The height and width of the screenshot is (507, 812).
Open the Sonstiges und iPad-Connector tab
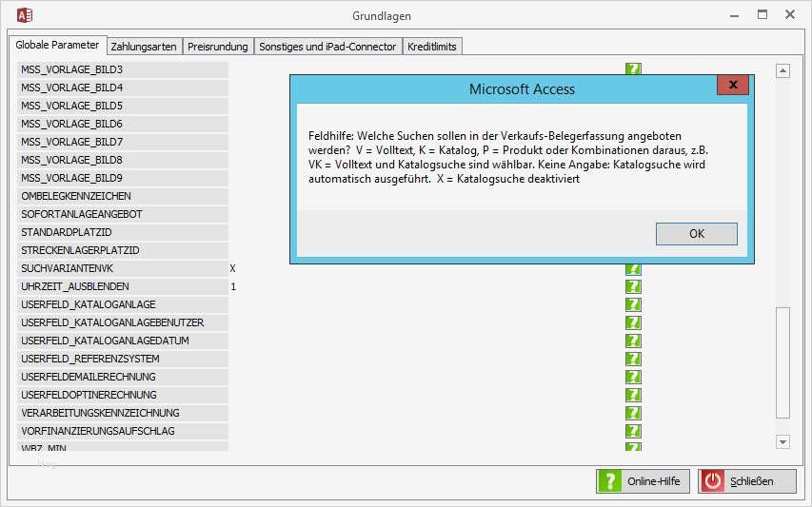pyautogui.click(x=327, y=47)
